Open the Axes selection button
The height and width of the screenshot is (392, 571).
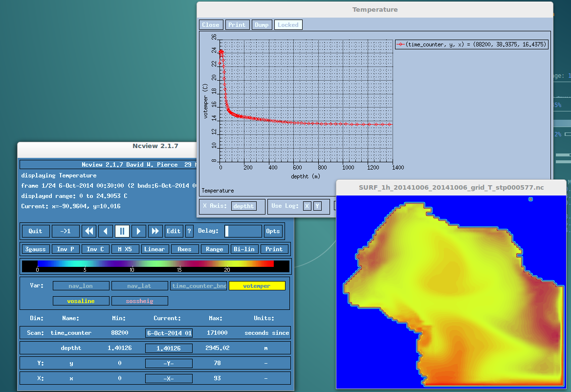point(185,249)
